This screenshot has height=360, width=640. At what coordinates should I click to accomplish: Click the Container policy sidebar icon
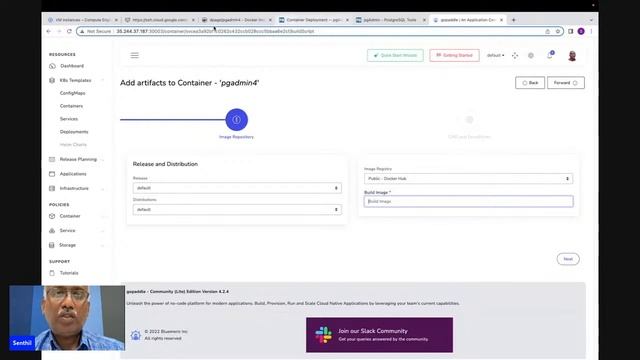coord(52,216)
